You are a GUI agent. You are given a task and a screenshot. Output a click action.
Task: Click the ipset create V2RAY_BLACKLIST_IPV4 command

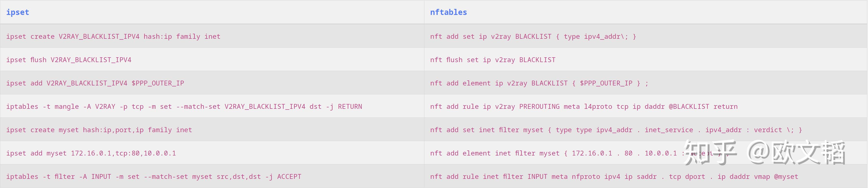[113, 36]
